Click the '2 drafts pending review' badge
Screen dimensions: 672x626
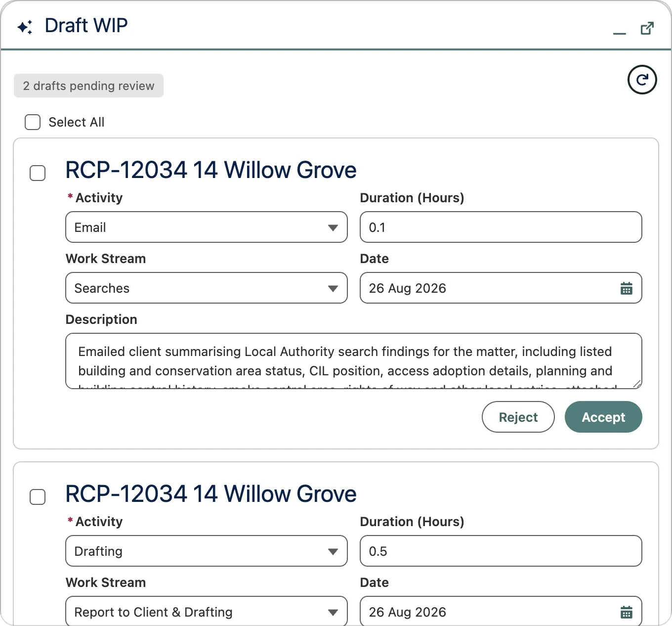88,86
